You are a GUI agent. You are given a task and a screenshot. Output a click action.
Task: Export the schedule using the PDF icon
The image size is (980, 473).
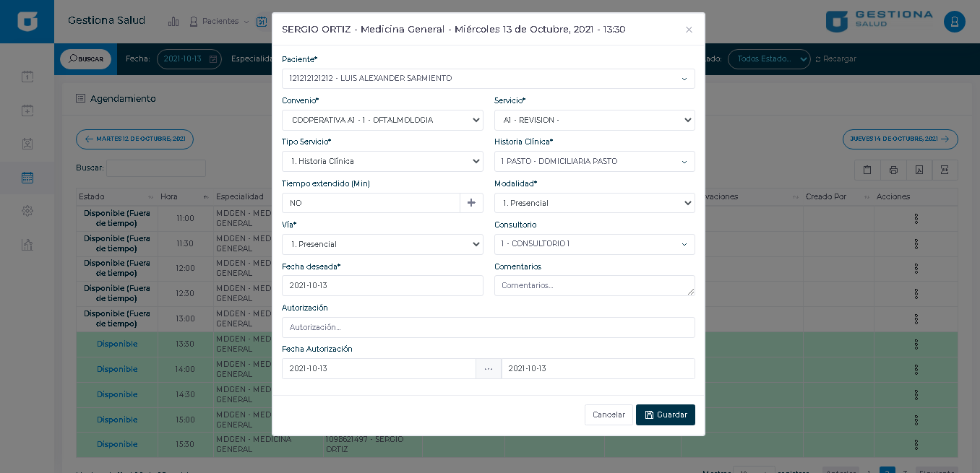(x=919, y=170)
